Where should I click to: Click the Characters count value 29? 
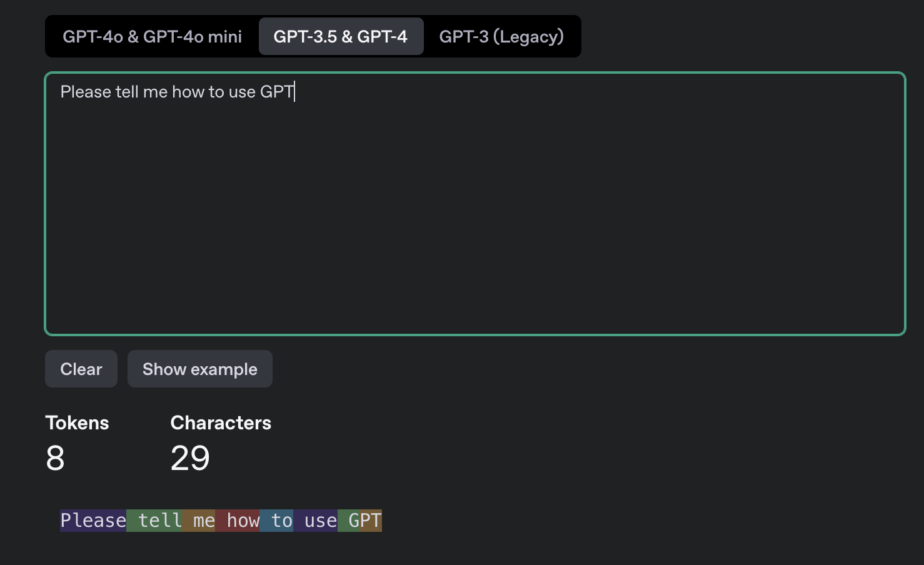point(190,458)
